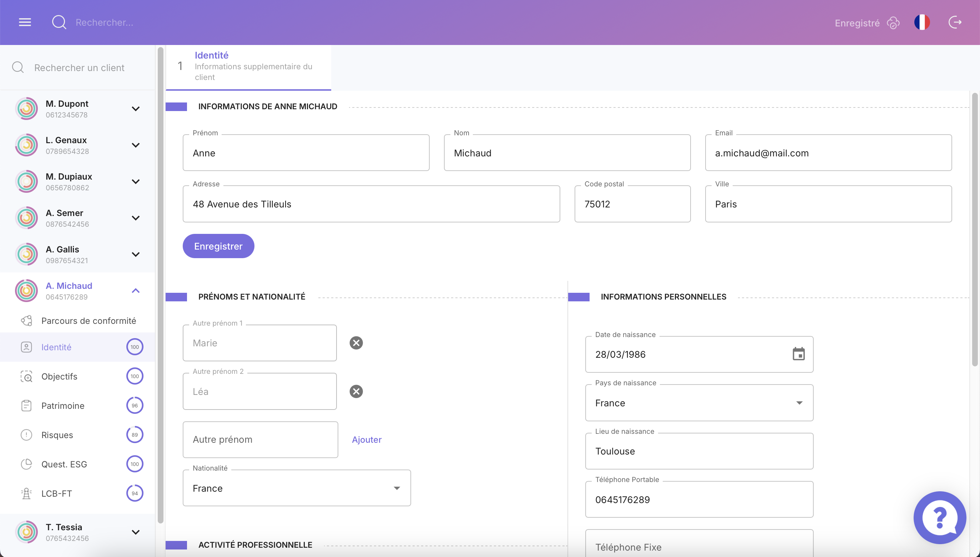This screenshot has height=557, width=980.
Task: Click the Patrimoine document icon
Action: (26, 406)
